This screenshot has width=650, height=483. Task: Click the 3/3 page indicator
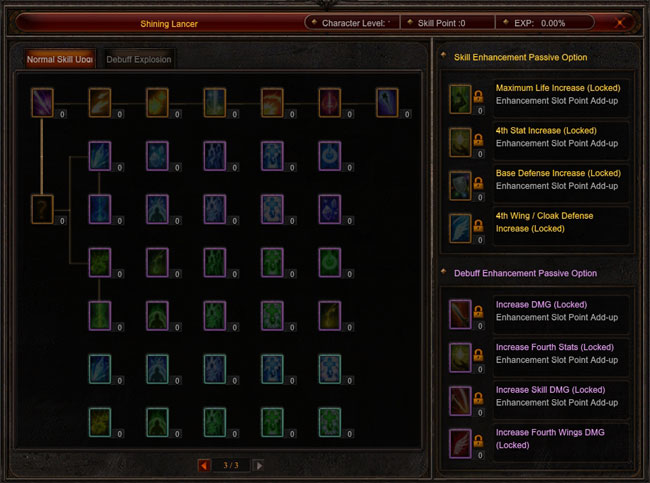[231, 465]
